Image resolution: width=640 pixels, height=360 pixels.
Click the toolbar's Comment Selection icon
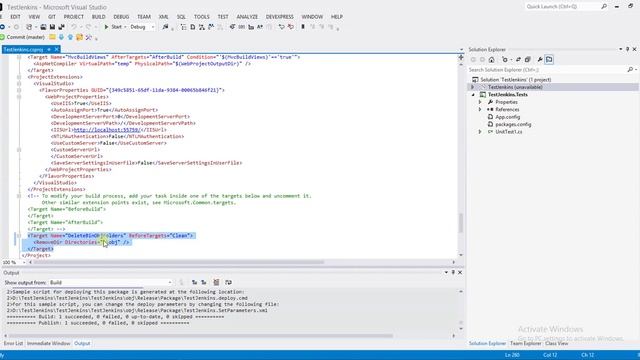pyautogui.click(x=281, y=27)
